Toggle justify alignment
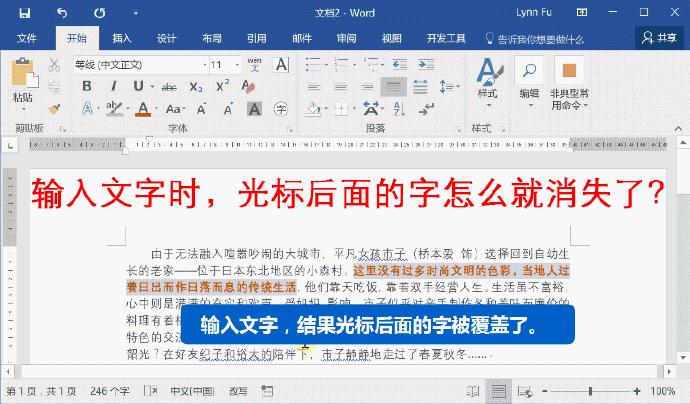Screen dimensions: 690x404 click(x=393, y=87)
